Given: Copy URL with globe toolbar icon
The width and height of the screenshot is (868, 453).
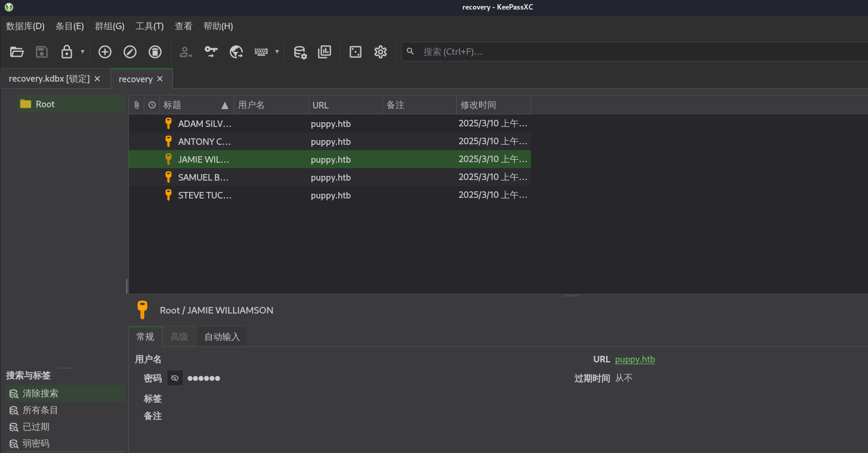Looking at the screenshot, I should coord(236,52).
